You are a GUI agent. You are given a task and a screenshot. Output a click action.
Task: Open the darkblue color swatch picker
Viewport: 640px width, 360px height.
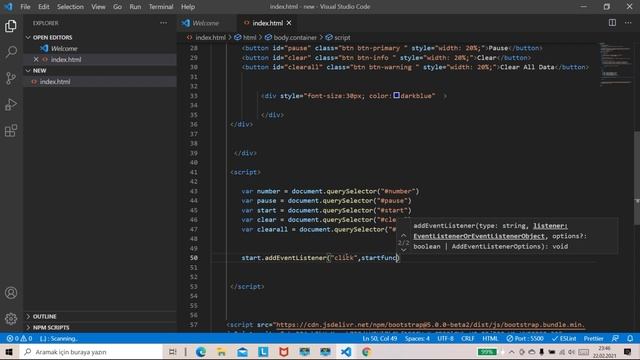tap(396, 96)
